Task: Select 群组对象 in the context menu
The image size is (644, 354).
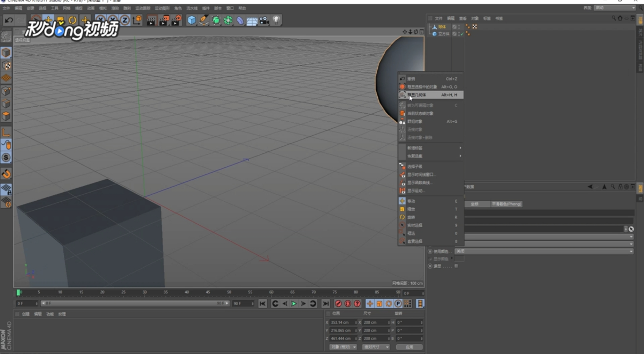Action: coord(431,121)
